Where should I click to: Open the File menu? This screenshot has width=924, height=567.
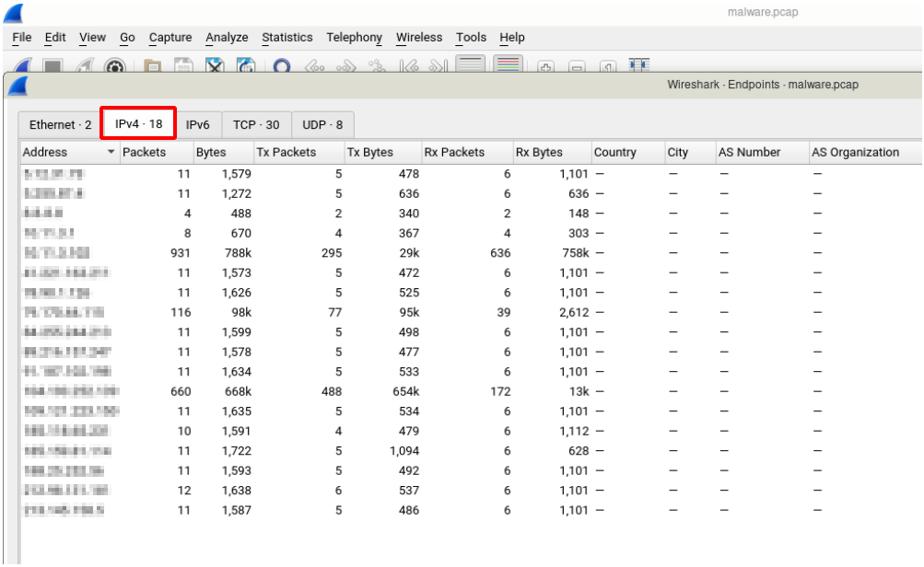point(22,37)
